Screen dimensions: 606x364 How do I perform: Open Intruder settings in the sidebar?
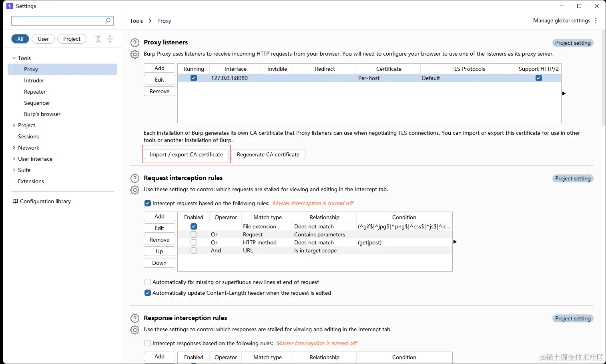pos(34,80)
